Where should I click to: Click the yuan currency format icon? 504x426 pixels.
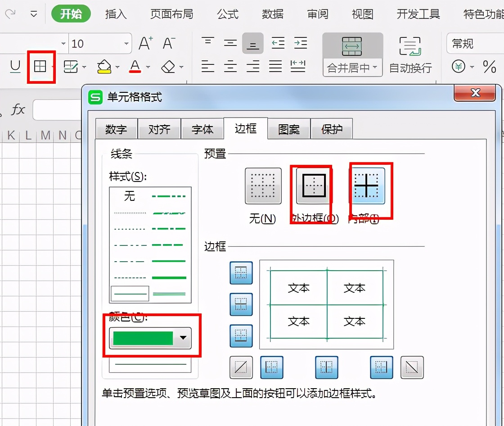click(x=459, y=67)
